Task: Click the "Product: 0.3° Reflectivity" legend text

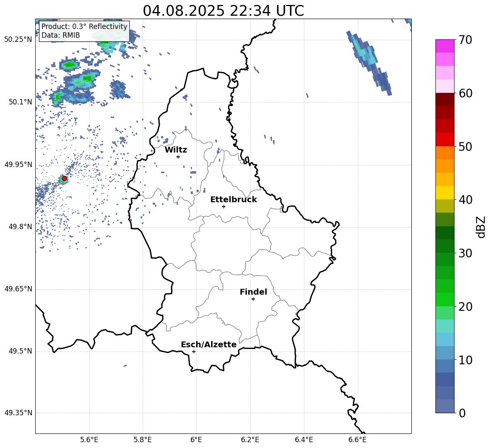Action: click(84, 26)
